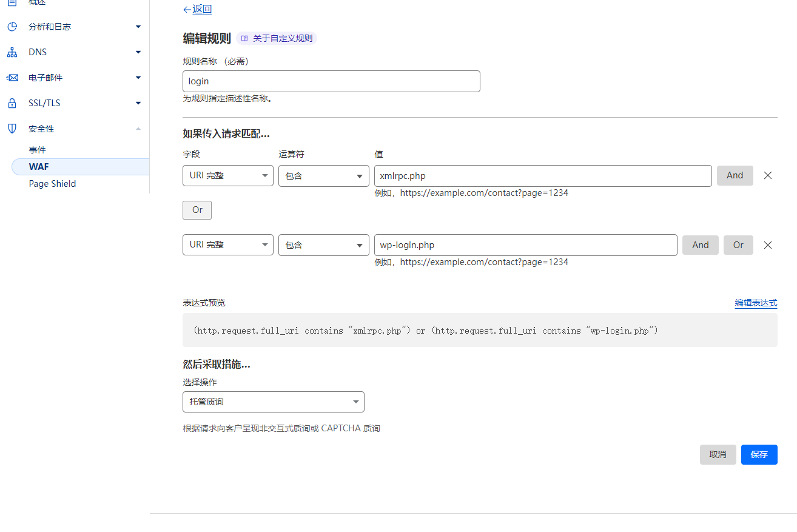The width and height of the screenshot is (797, 532).
Task: Click the 编辑表达式 link
Action: click(x=756, y=303)
